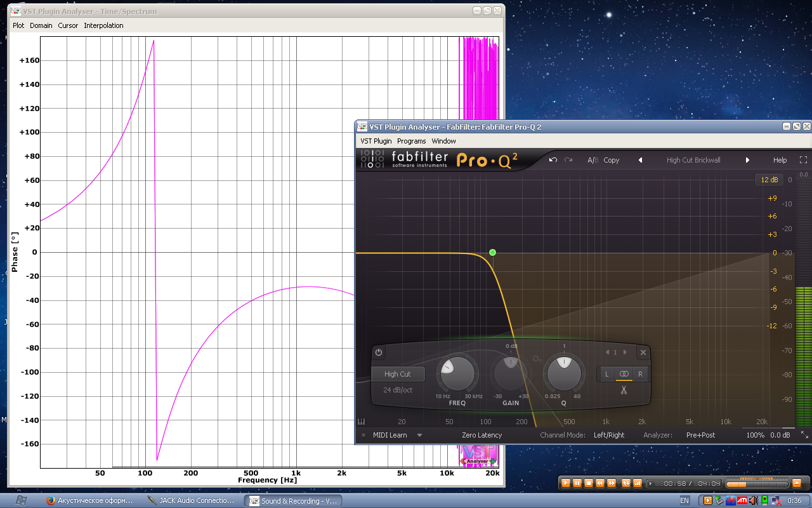Click Pause on the media player widget
This screenshot has height=508, width=812.
577,483
